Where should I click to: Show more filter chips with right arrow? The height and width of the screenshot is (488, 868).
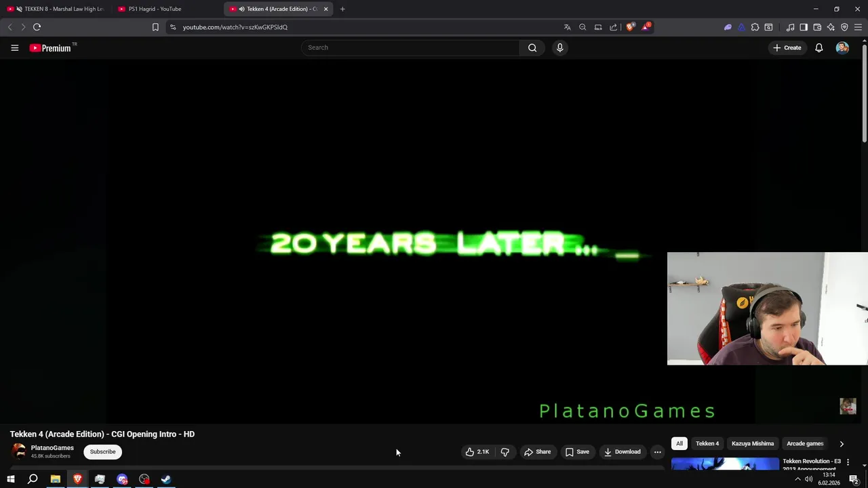842,444
